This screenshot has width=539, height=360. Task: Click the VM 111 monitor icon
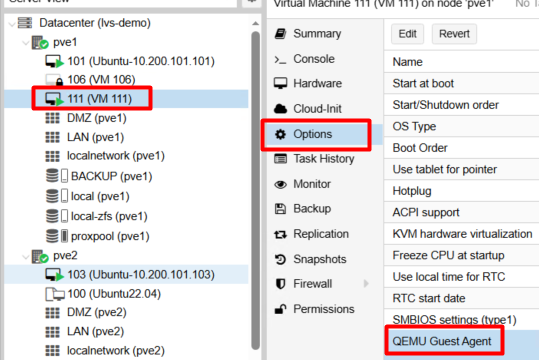coord(54,99)
